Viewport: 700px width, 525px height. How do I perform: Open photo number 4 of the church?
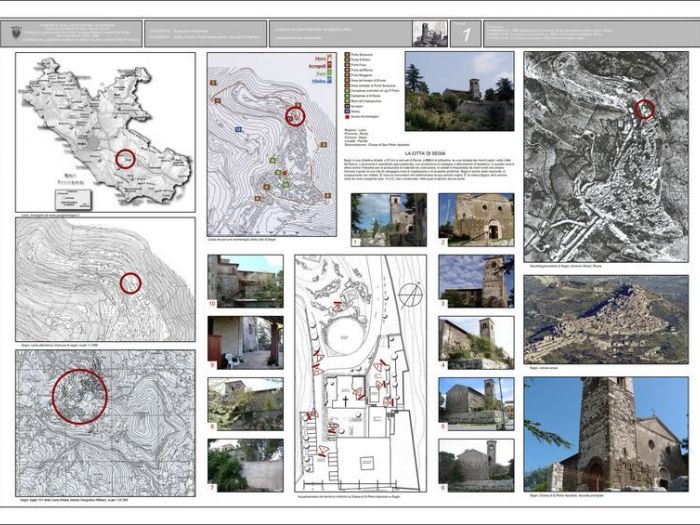[476, 342]
